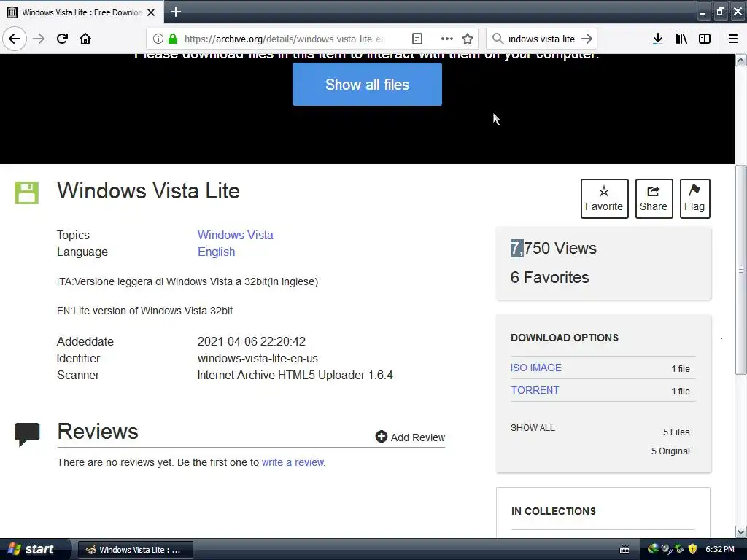Download the TORRENT file
The width and height of the screenshot is (747, 560).
[x=535, y=390]
